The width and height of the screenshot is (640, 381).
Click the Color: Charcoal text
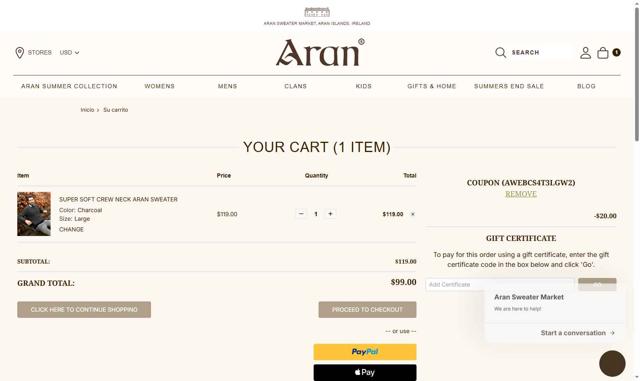tap(80, 210)
